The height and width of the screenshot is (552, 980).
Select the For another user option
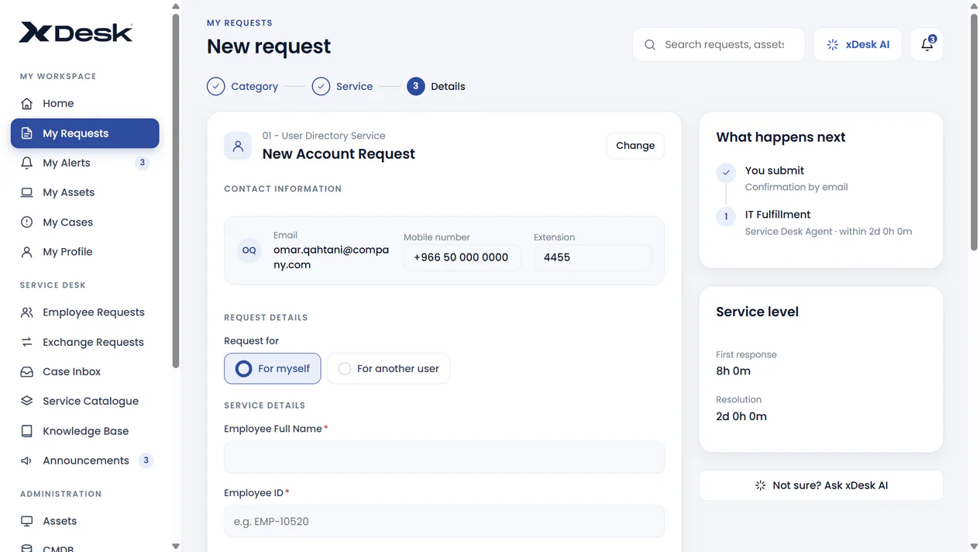[x=389, y=369]
